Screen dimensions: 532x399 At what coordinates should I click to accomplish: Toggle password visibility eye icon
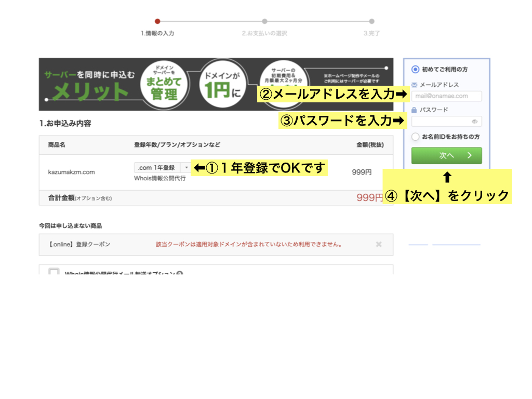pos(474,122)
